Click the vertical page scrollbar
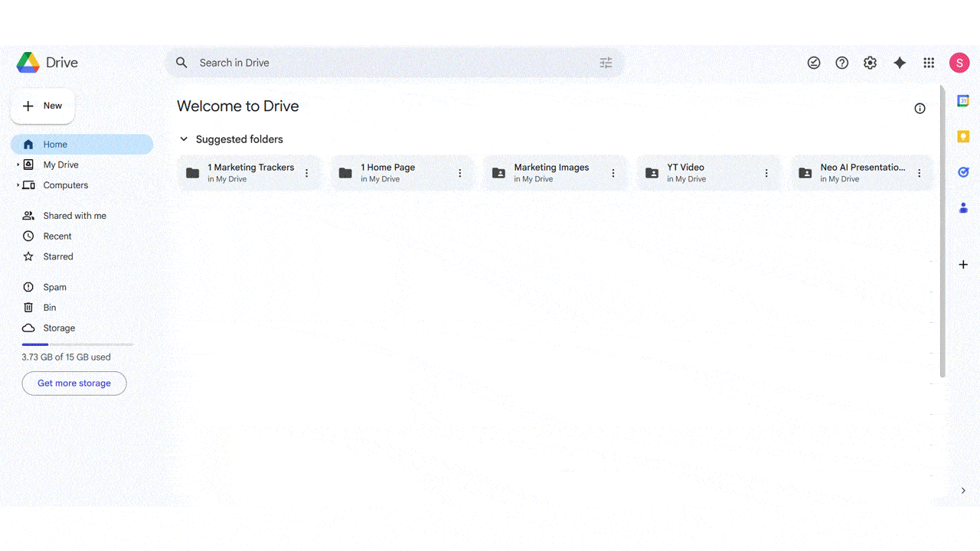Viewport: 980px width, 551px height. 942,232
